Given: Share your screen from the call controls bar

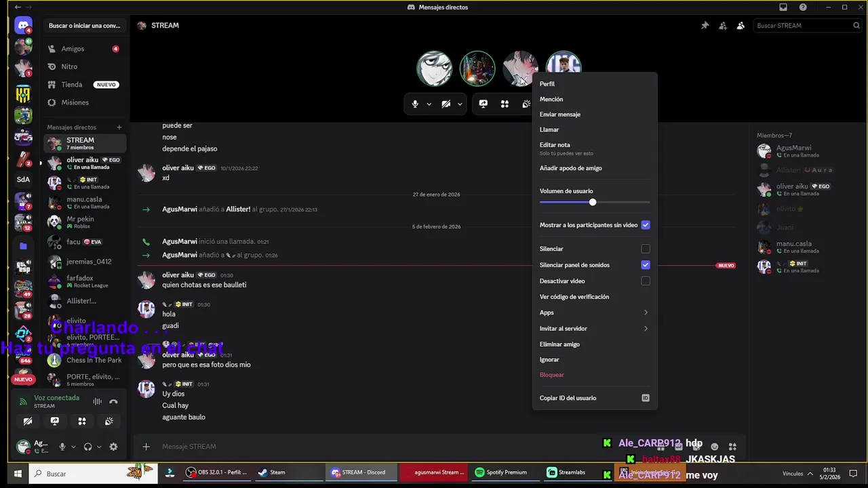Looking at the screenshot, I should pyautogui.click(x=483, y=104).
